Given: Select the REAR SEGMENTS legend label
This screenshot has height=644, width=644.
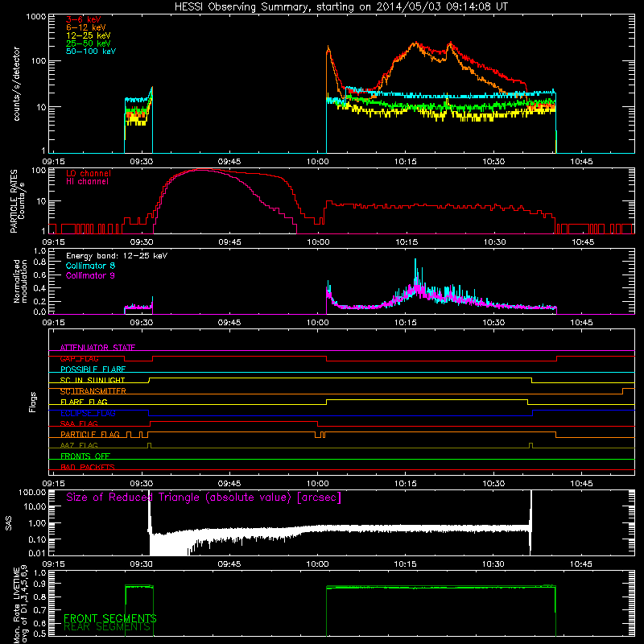Looking at the screenshot, I should 107,627.
